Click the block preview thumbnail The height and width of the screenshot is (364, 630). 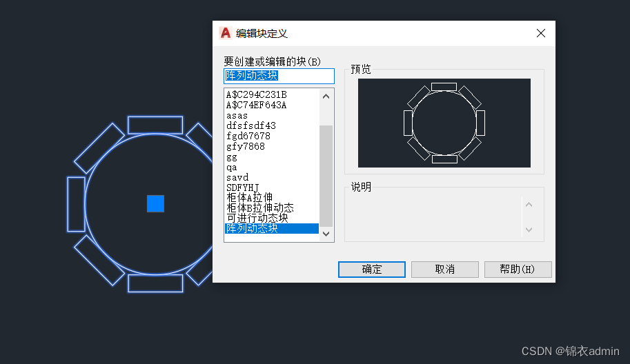(x=444, y=123)
